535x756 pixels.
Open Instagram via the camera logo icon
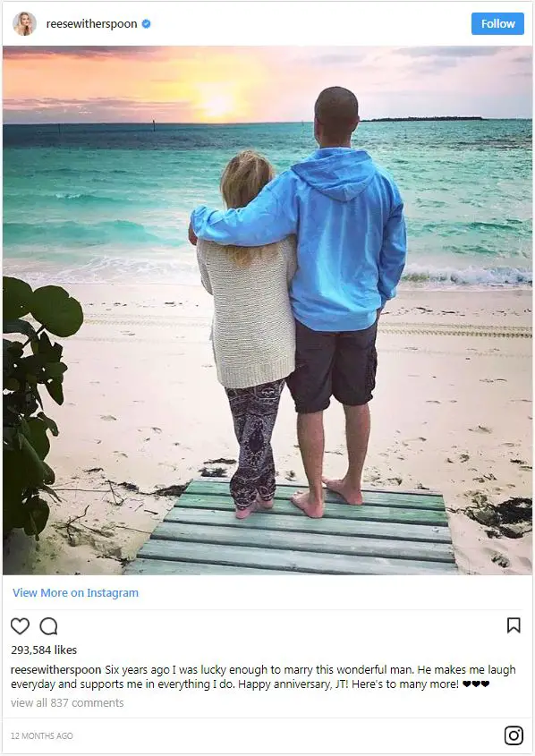pos(514,735)
